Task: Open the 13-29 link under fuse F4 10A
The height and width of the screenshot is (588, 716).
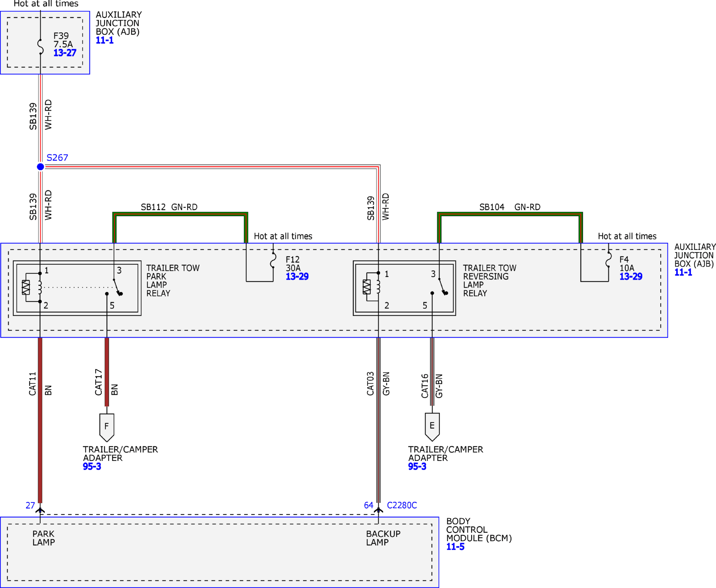Action: (x=631, y=277)
